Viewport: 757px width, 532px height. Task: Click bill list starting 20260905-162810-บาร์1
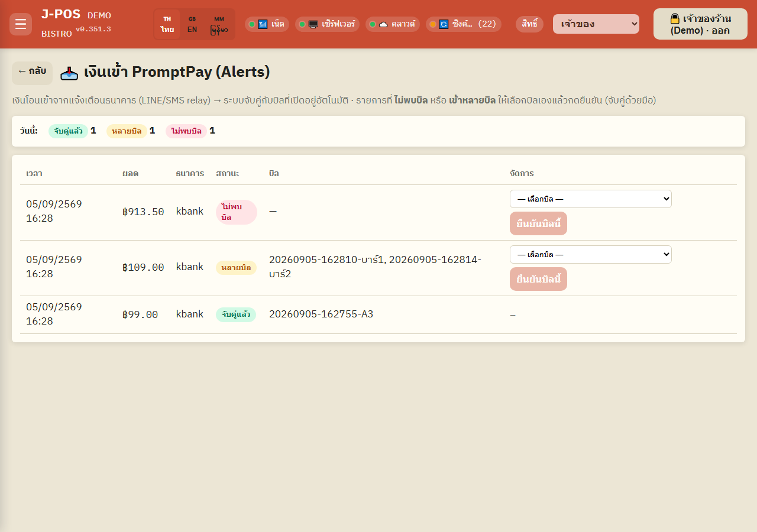[375, 267]
